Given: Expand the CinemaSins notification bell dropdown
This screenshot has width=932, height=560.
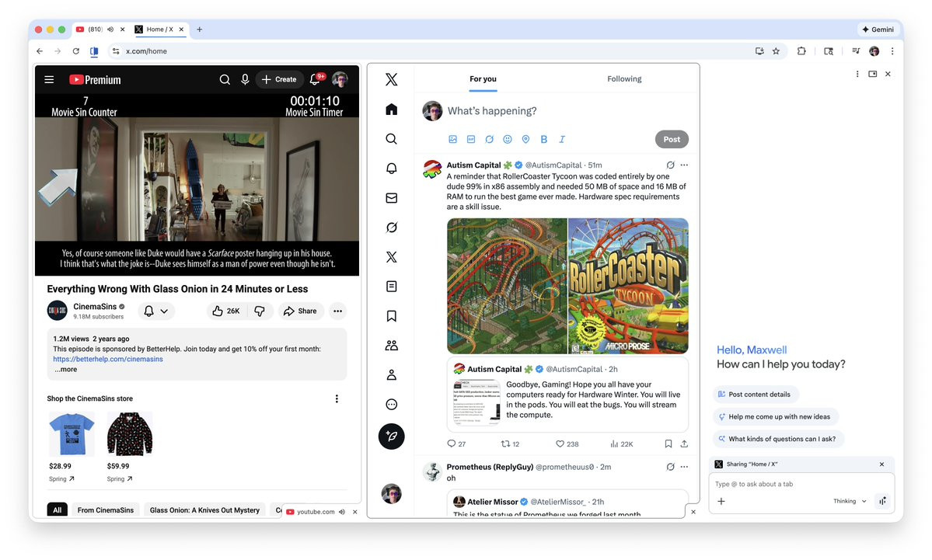Looking at the screenshot, I should click(x=156, y=311).
